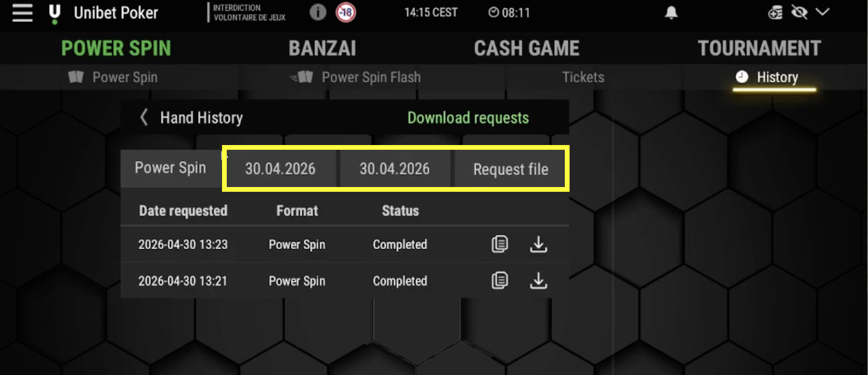The width and height of the screenshot is (868, 375).
Task: Go back using Hand History chevron
Action: (x=144, y=117)
